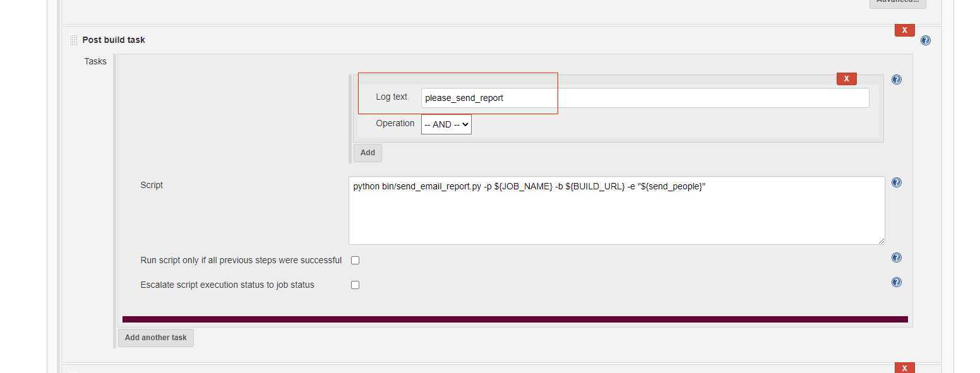Image resolution: width=980 pixels, height=373 pixels.
Task: Open the Operation AND dropdown
Action: click(446, 124)
